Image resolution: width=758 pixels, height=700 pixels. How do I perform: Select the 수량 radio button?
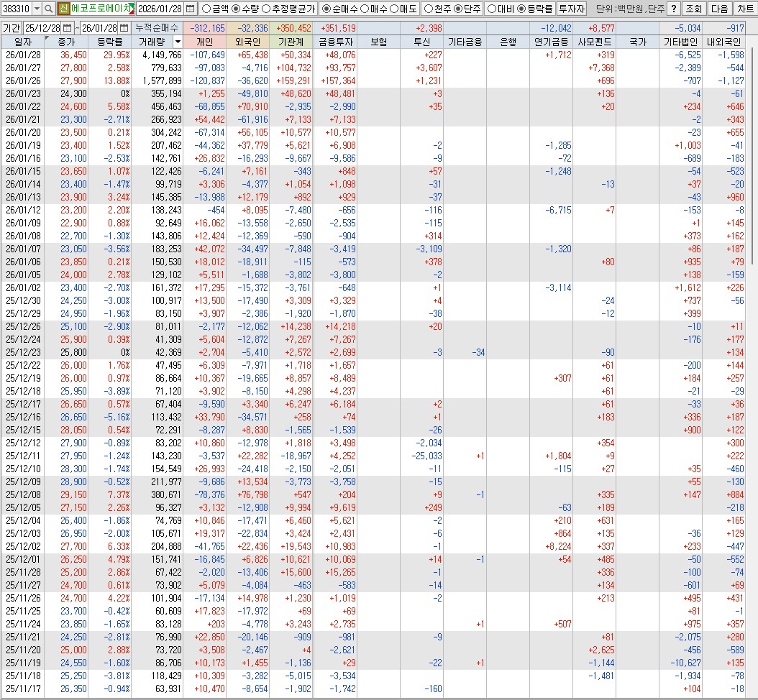click(x=236, y=9)
